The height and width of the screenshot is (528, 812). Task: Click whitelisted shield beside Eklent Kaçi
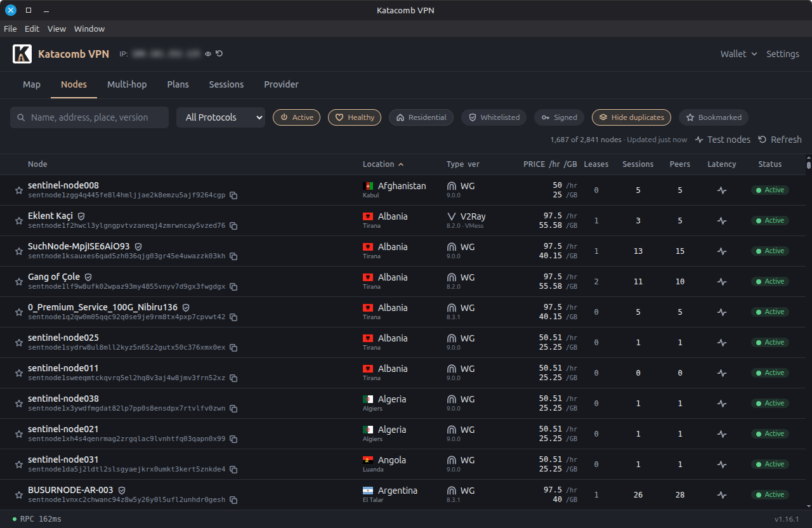click(81, 216)
